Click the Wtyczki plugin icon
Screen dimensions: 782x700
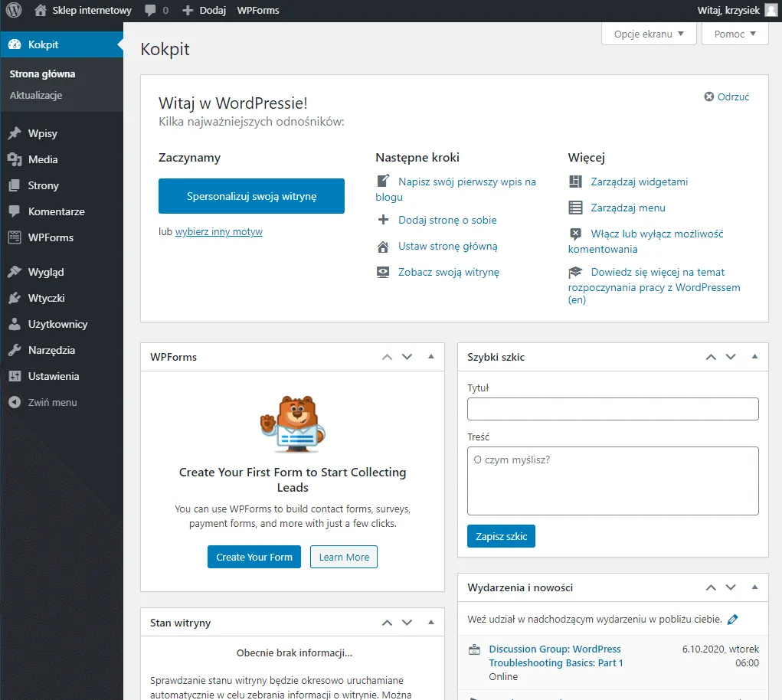pos(15,298)
